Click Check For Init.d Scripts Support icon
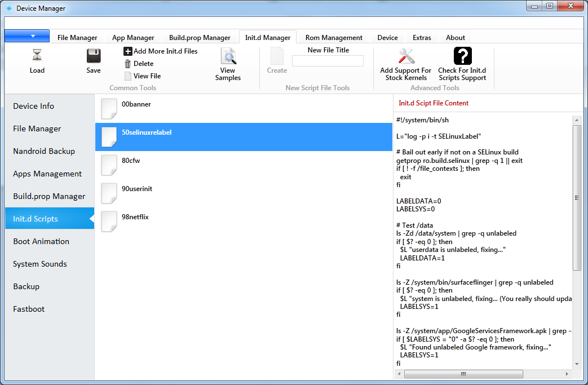The image size is (588, 385). [x=462, y=56]
